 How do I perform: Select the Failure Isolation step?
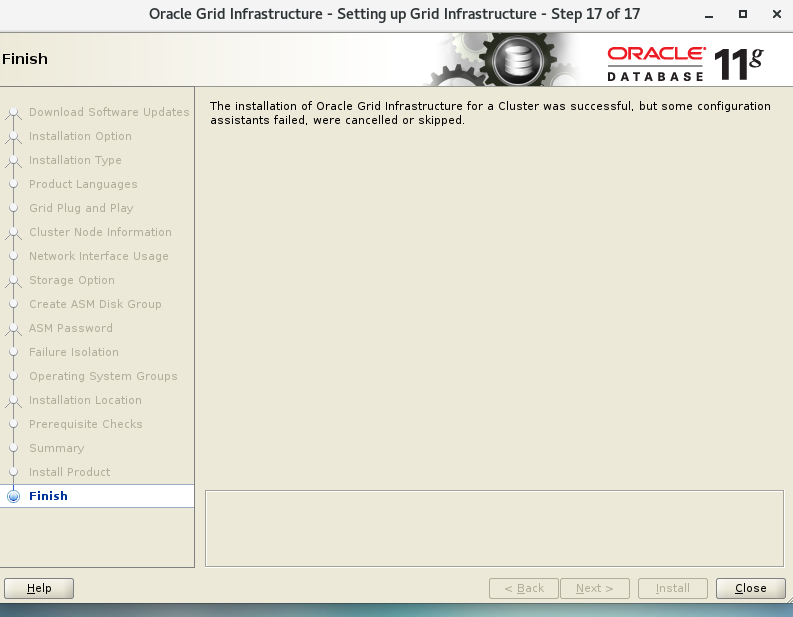click(74, 352)
